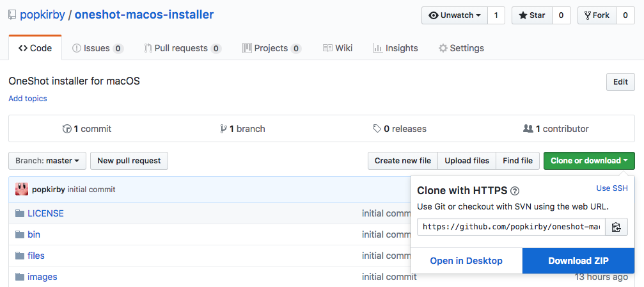Click the repository book icon beside popkirby
Viewport: 644px width, 287px height.
(x=12, y=15)
